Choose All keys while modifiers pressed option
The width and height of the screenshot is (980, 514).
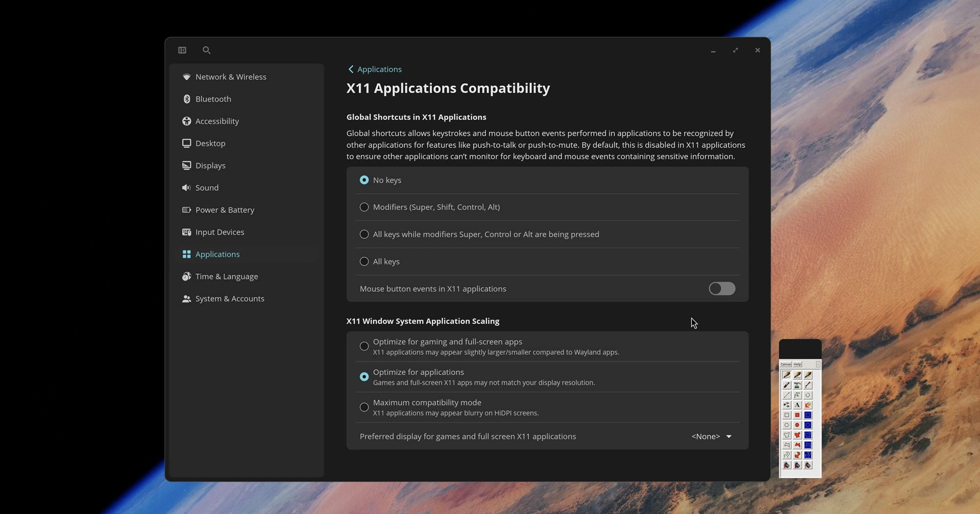547,234
